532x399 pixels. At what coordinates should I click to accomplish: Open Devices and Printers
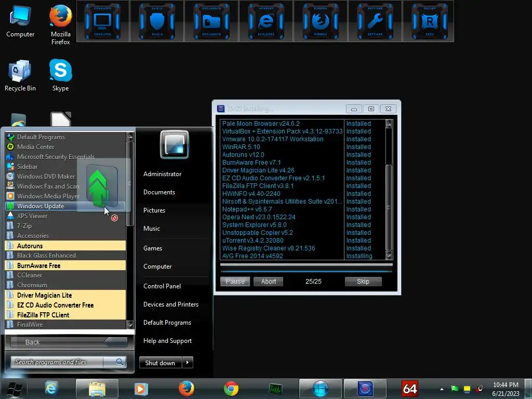[x=170, y=304]
